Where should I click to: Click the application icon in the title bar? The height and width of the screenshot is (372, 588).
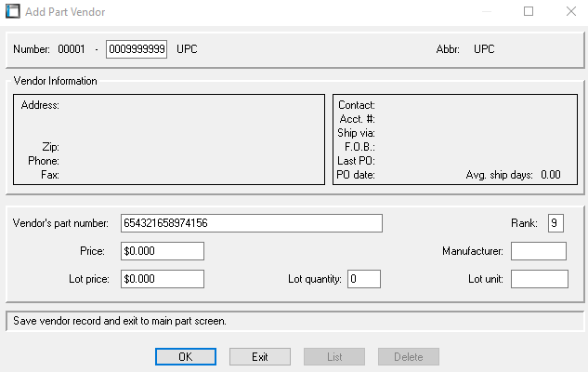click(13, 12)
